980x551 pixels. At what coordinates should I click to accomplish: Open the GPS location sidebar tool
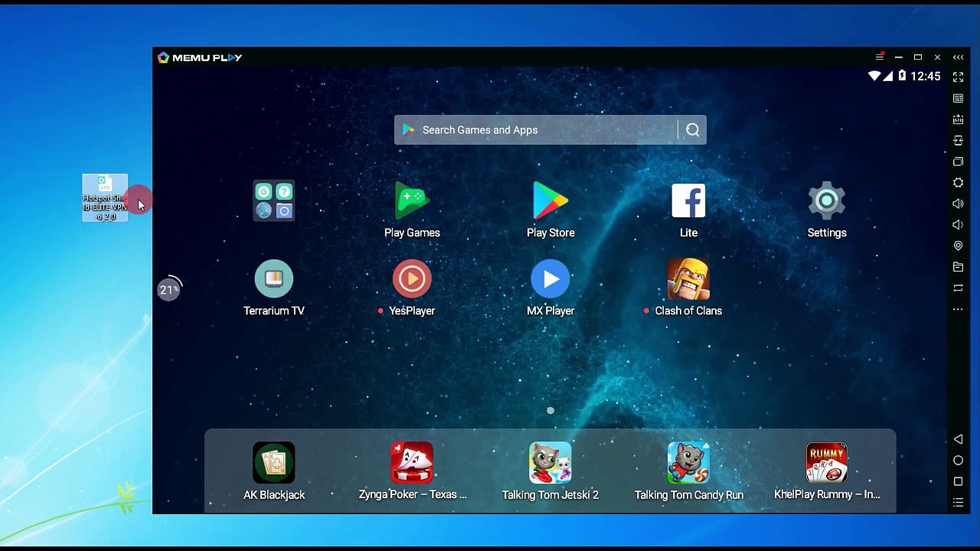pyautogui.click(x=958, y=246)
